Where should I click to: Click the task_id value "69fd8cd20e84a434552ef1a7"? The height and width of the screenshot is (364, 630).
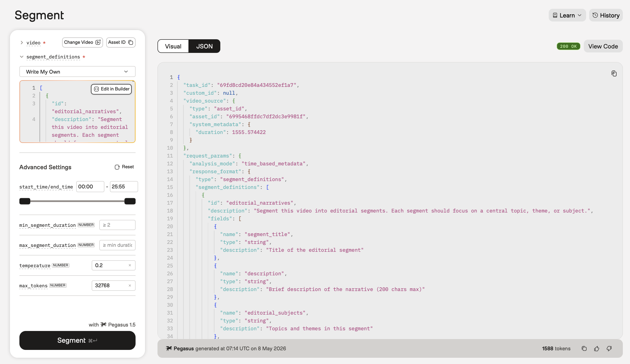pos(256,85)
